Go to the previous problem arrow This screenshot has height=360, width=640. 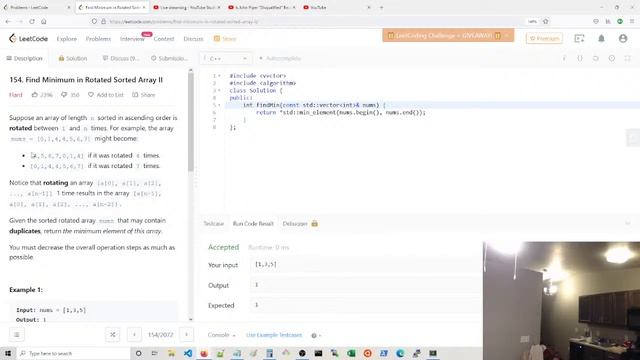click(x=134, y=335)
